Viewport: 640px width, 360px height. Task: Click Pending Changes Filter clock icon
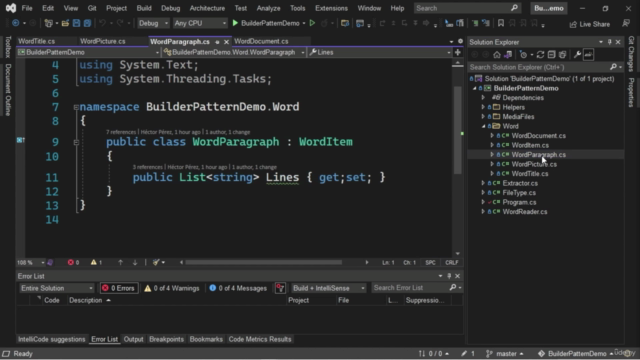pos(523,55)
